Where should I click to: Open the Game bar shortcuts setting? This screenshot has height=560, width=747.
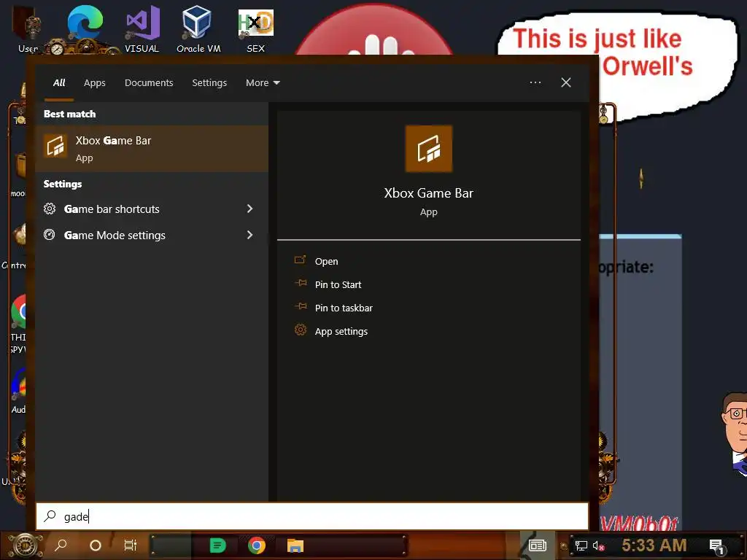152,209
